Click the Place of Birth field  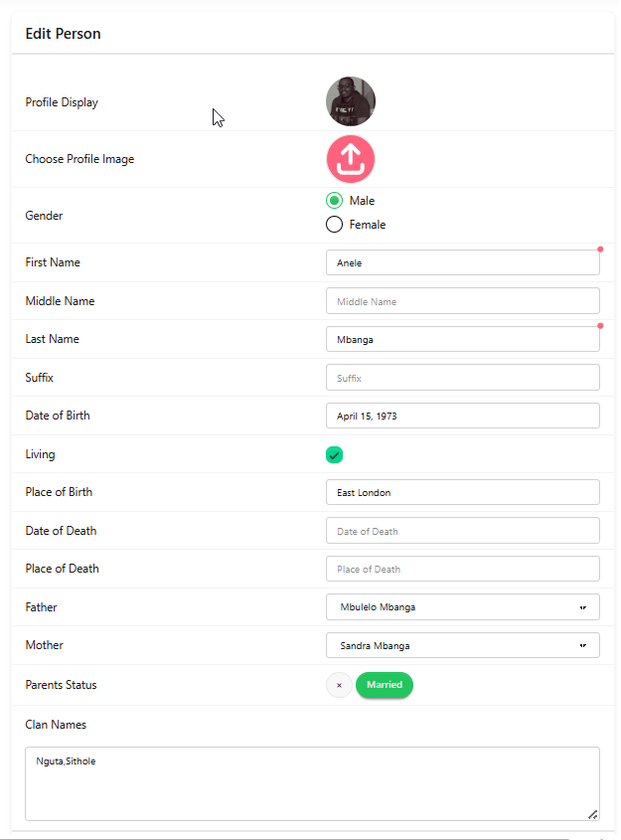462,492
